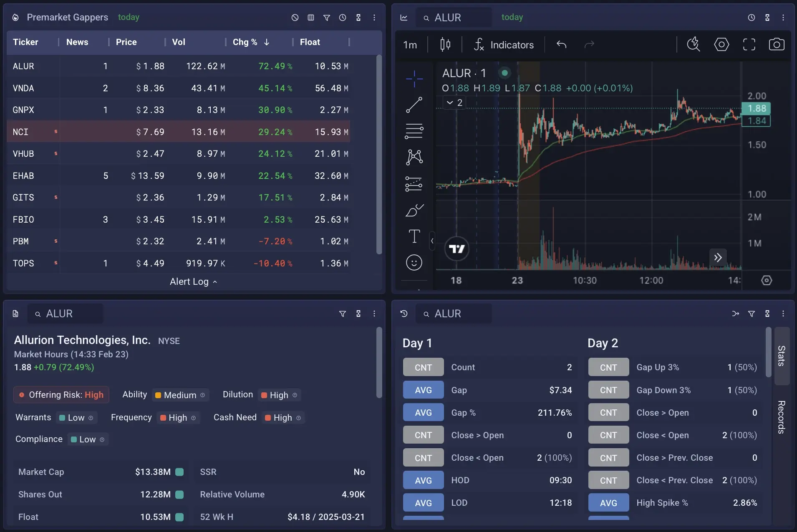Select the trend line drawing tool
The image size is (797, 532).
pyautogui.click(x=414, y=104)
